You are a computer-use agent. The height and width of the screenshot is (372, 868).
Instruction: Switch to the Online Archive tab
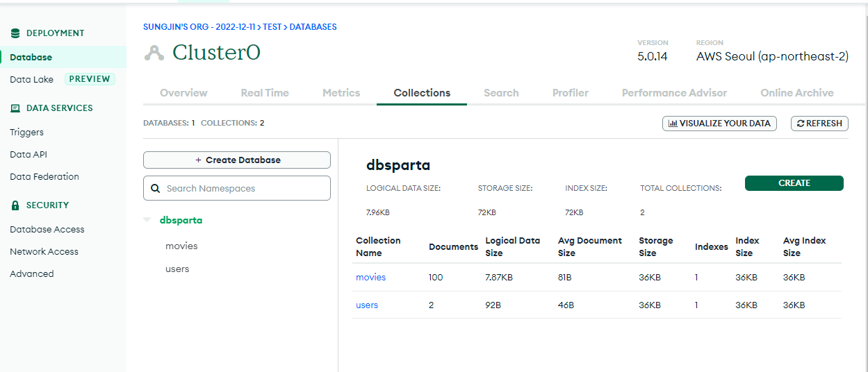pos(797,93)
